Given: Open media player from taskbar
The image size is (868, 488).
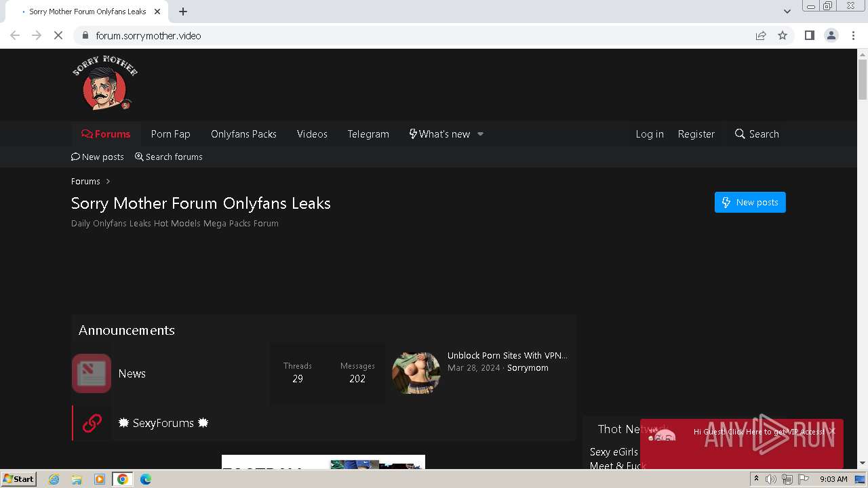Looking at the screenshot, I should [x=100, y=479].
